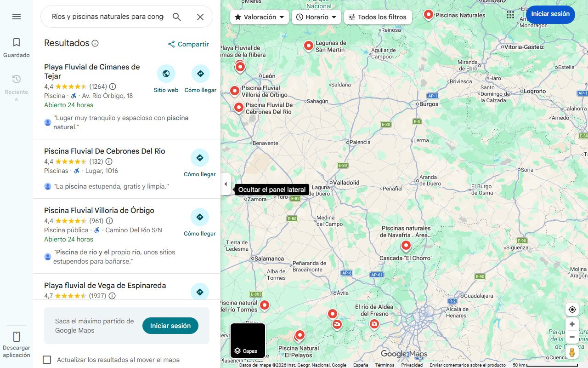Open Todos los filtros panel
588x368 pixels.
click(378, 17)
